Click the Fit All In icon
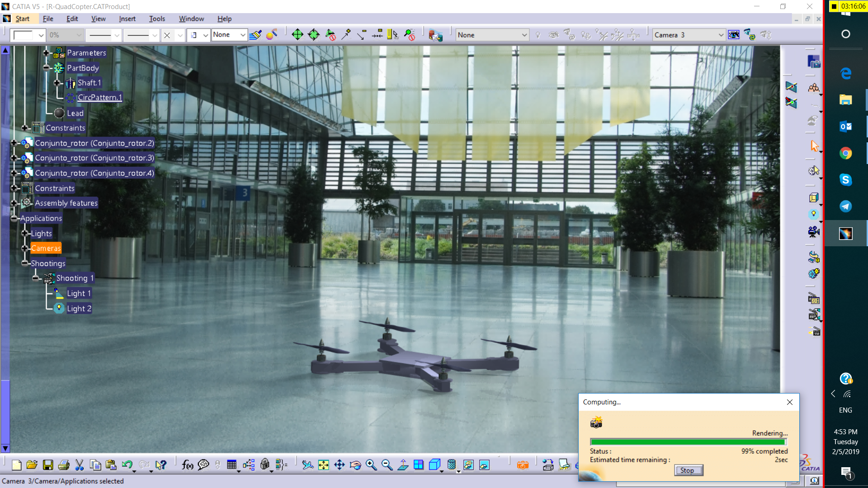 point(324,465)
